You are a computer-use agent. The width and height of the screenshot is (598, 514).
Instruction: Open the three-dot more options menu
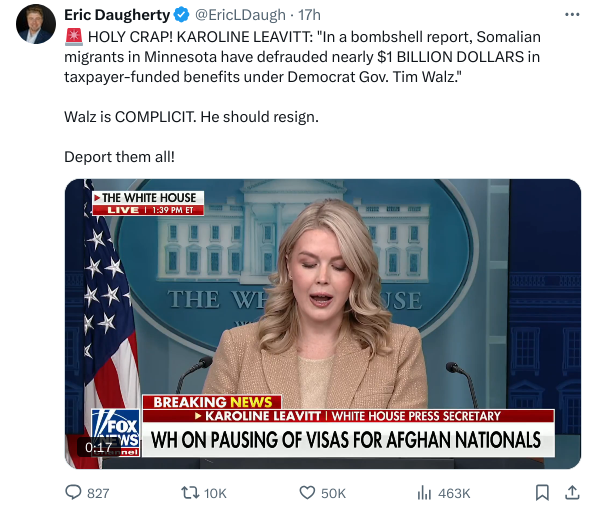pos(572,15)
